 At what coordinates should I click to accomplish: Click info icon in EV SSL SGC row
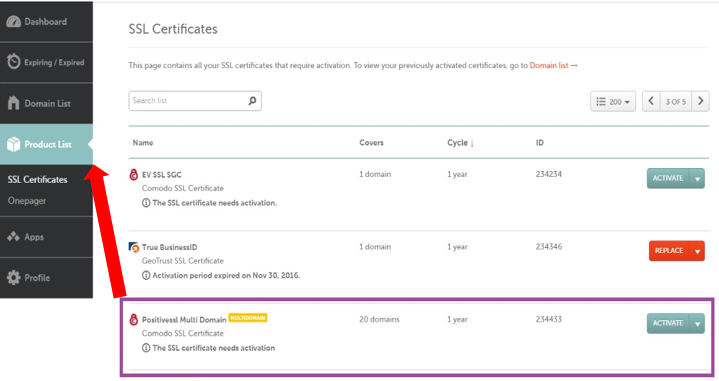(146, 203)
